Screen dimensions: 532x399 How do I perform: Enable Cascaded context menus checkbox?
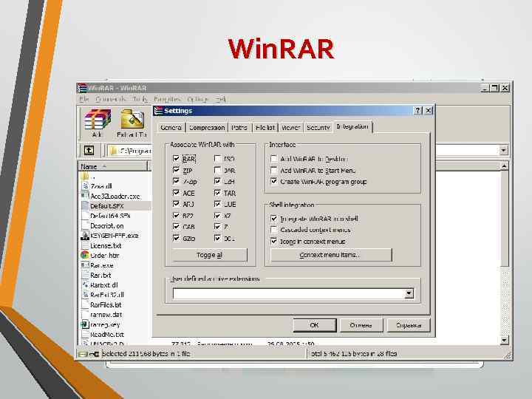click(274, 230)
